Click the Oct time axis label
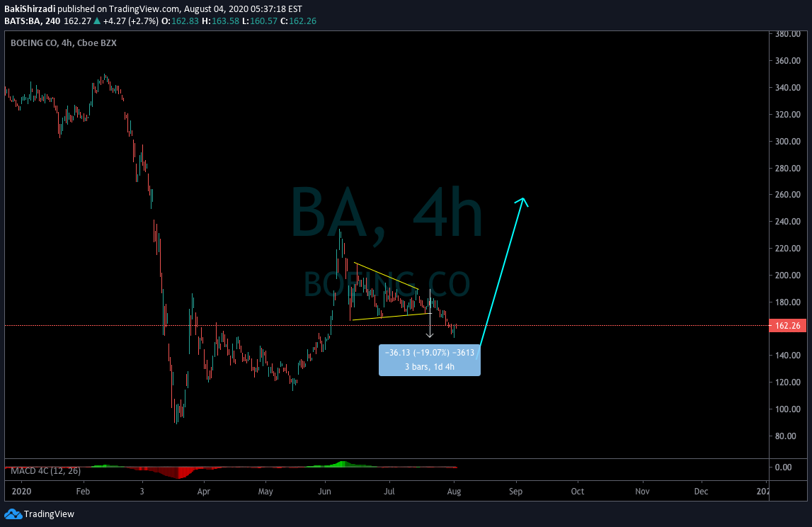Screen dimensions: 812x527 click(578, 492)
